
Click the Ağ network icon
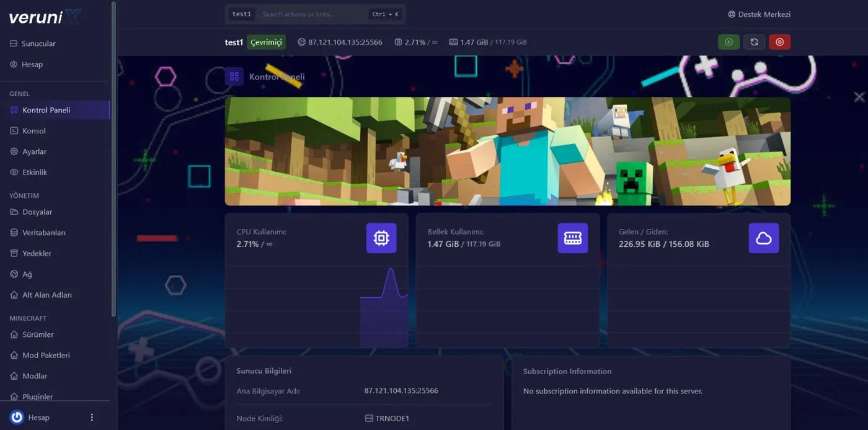(x=14, y=274)
